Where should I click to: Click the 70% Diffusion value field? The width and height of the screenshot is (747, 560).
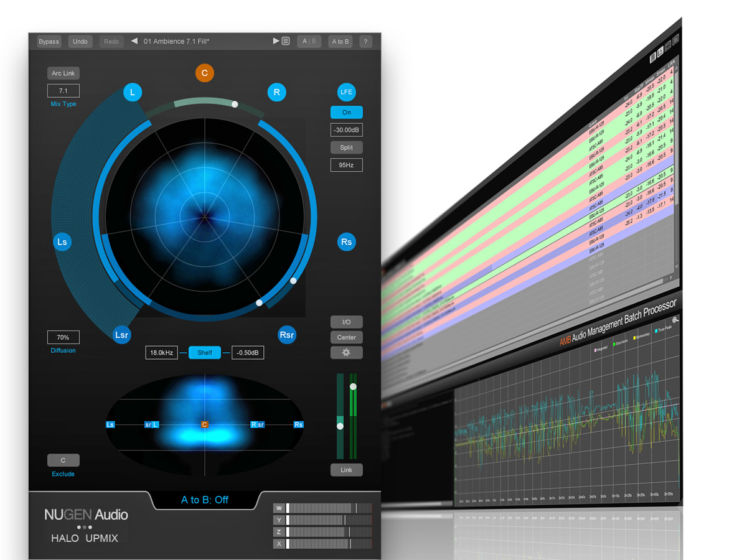click(x=63, y=337)
